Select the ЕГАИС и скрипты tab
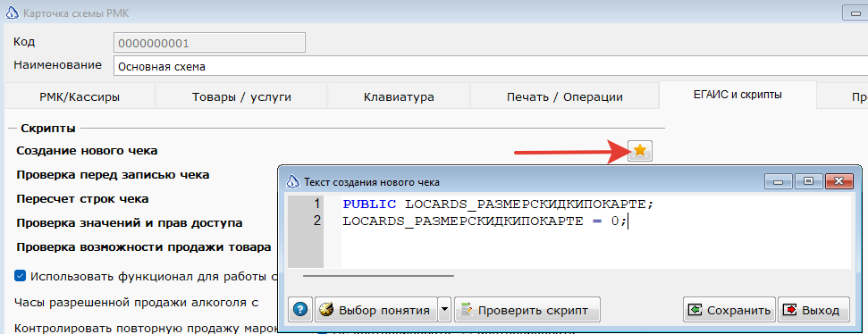 tap(737, 95)
